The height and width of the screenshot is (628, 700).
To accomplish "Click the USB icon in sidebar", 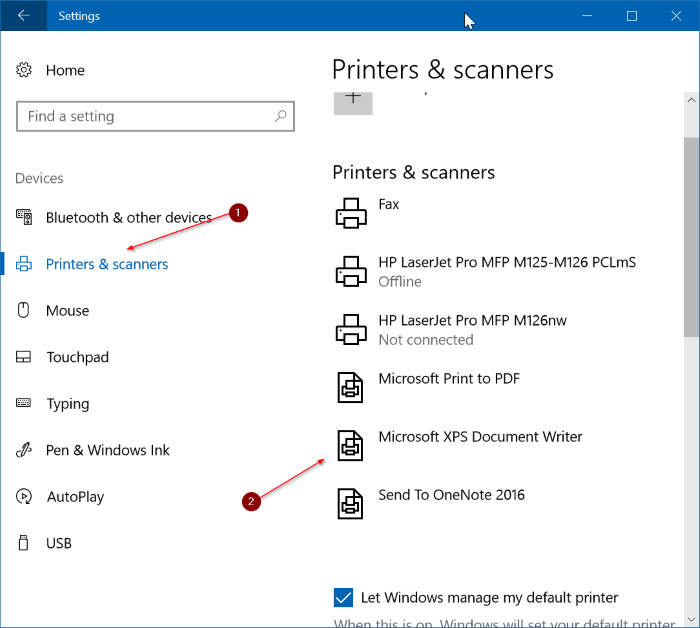I will [23, 543].
